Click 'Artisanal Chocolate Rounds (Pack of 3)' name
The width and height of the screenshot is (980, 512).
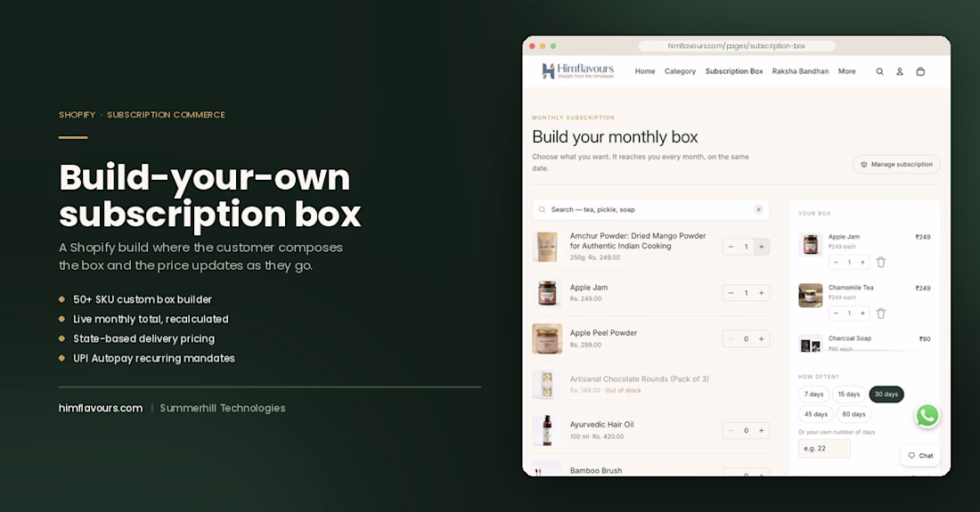tap(639, 379)
